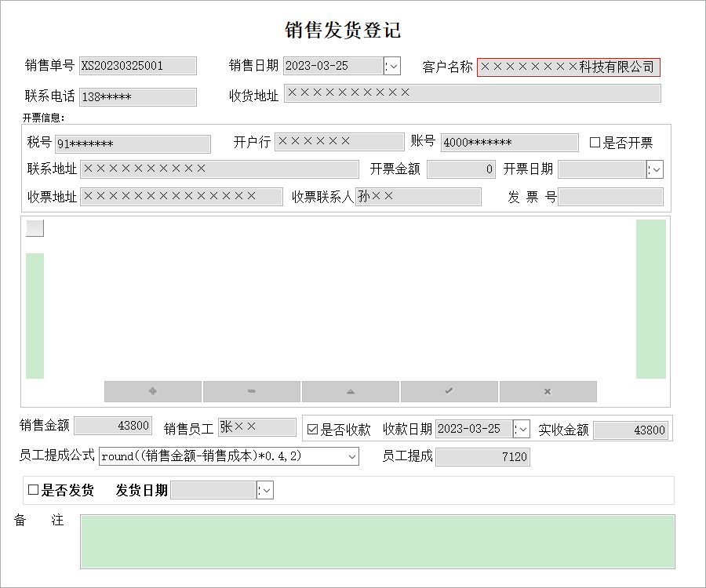Click the 销售单号 field XS20230325001
Image resolution: width=706 pixels, height=588 pixels.
pyautogui.click(x=138, y=66)
